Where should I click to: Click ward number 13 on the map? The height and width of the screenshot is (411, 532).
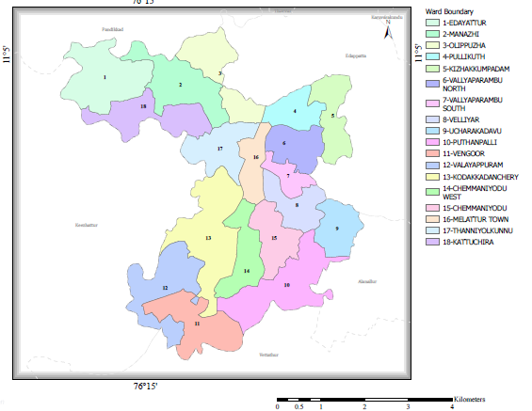[x=208, y=238]
